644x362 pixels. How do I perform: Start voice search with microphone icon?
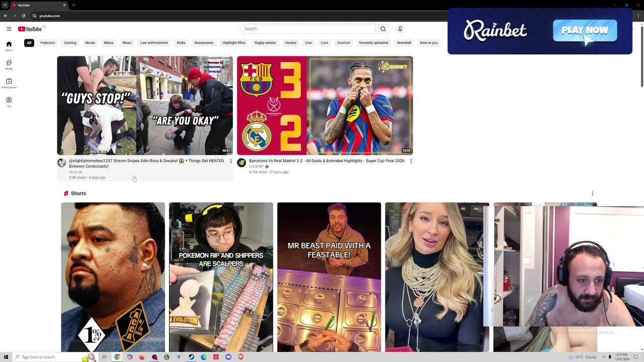pos(400,29)
